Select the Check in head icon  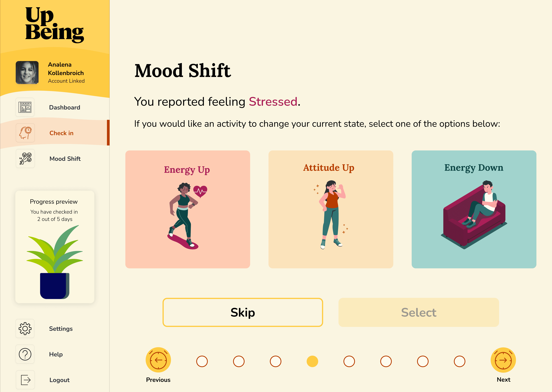click(x=25, y=133)
